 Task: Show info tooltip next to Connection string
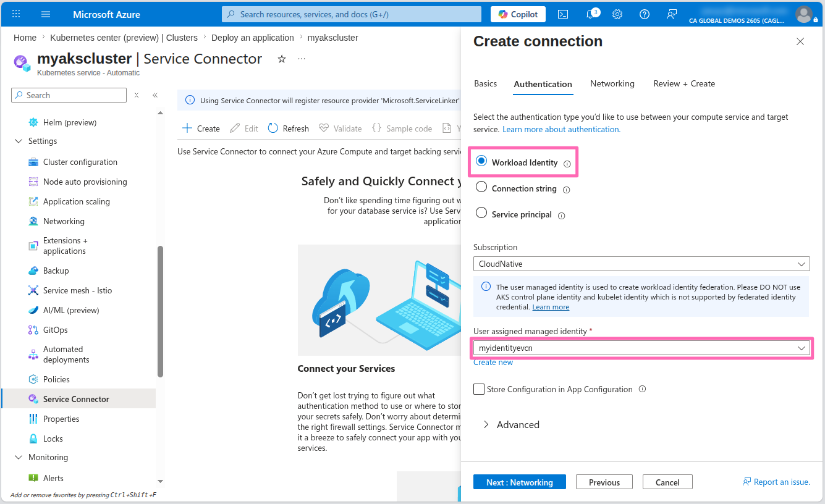[567, 190]
